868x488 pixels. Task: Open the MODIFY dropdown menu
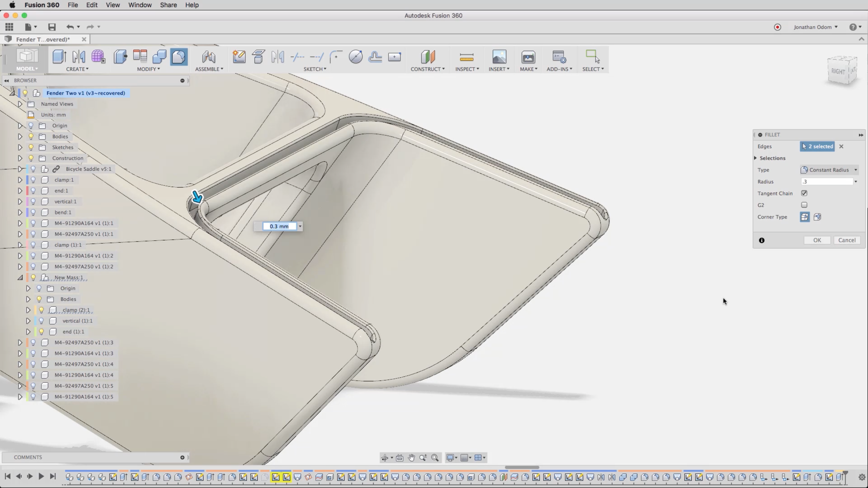[x=148, y=69]
